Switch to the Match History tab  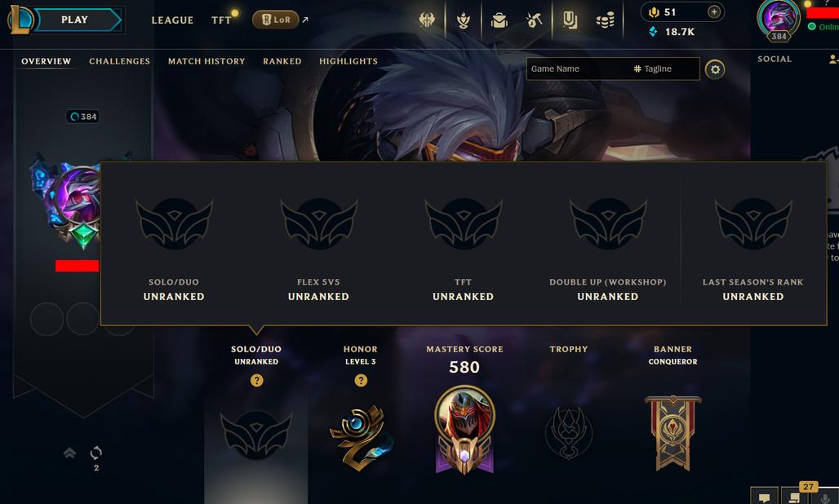point(206,61)
